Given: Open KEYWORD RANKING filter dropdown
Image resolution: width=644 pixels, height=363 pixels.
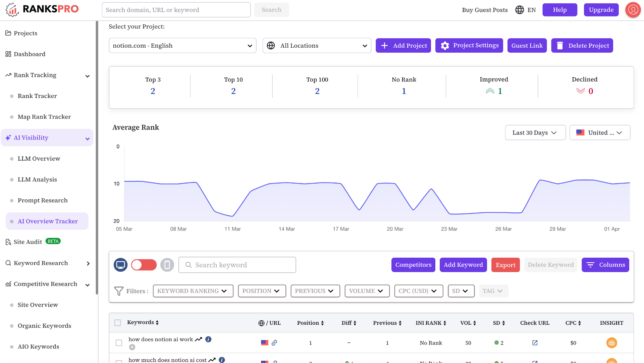Looking at the screenshot, I should pos(193,291).
